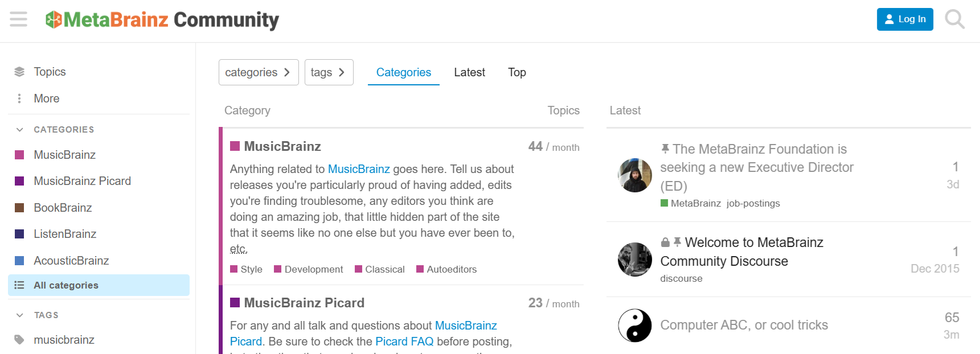Open the tags filter dropdown
Viewport: 980px width, 354px height.
coord(329,72)
